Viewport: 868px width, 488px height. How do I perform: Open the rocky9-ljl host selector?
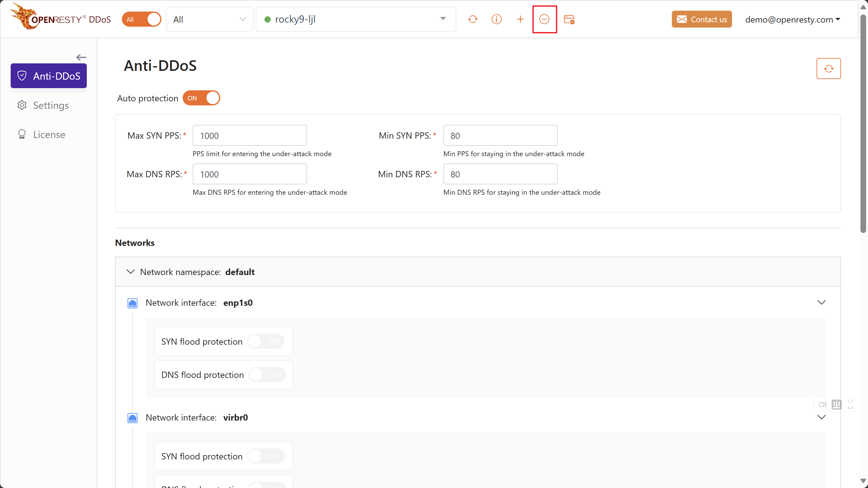(356, 19)
